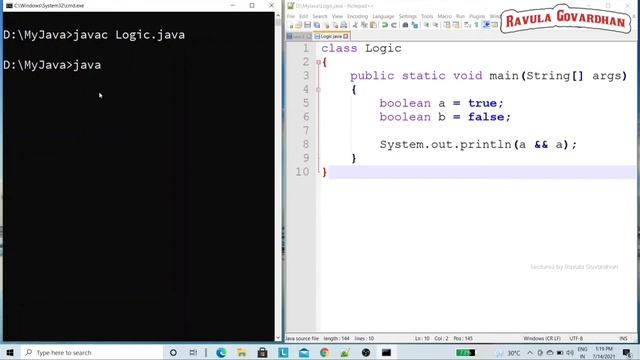Screen dimensions: 640x360
Task: Open Task View on the taskbar
Action: [x=193, y=352]
